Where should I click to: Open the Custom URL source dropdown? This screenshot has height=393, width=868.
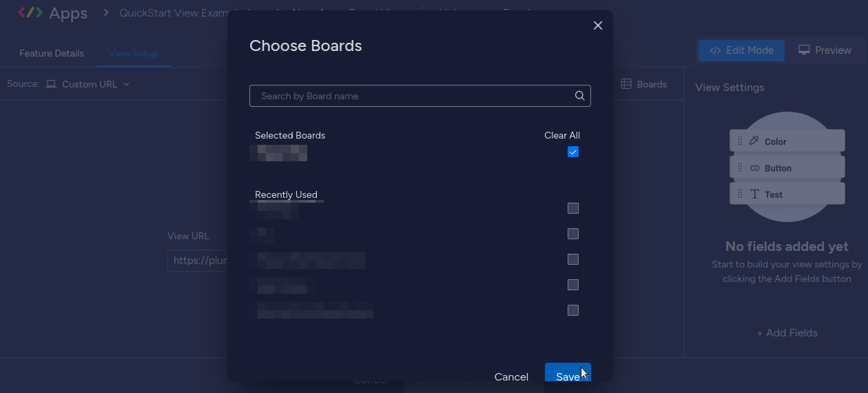[87, 84]
